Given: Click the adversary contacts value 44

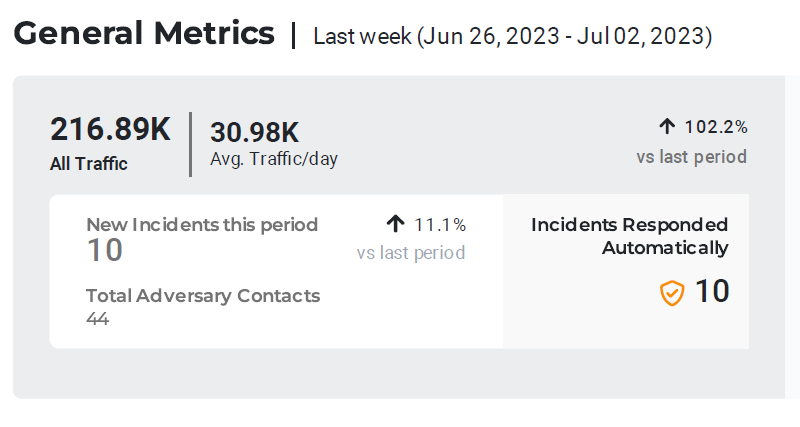Looking at the screenshot, I should point(98,319).
